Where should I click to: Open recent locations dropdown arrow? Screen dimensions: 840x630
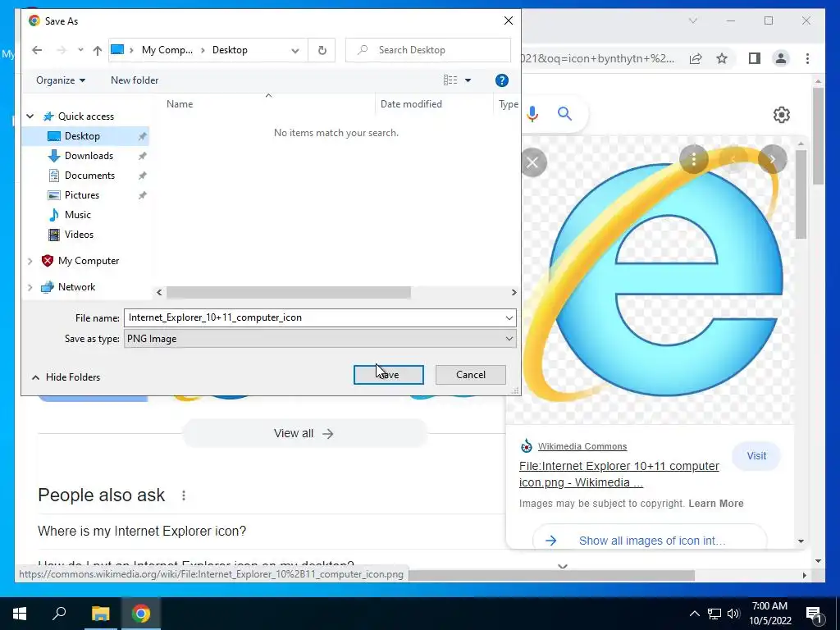[x=80, y=50]
